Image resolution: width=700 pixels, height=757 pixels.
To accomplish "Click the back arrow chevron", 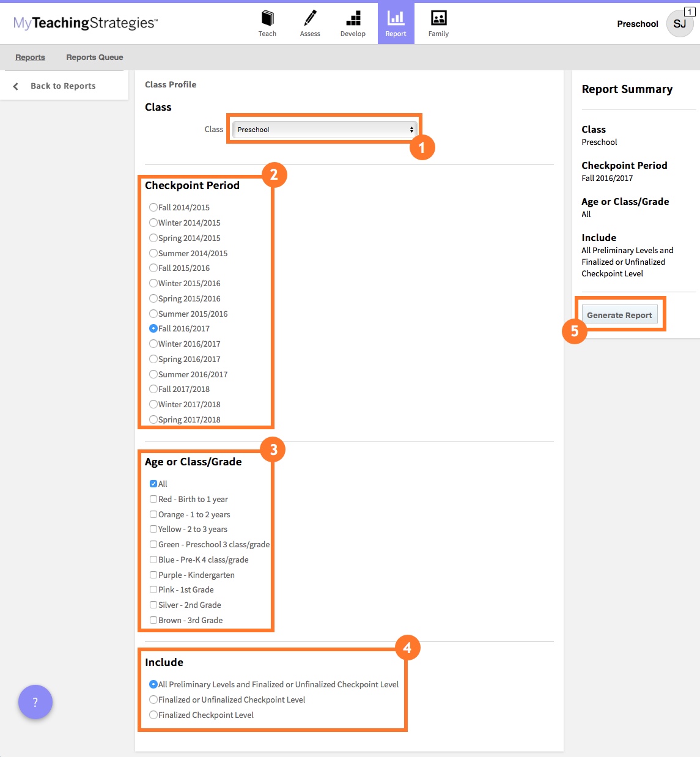I will [16, 86].
